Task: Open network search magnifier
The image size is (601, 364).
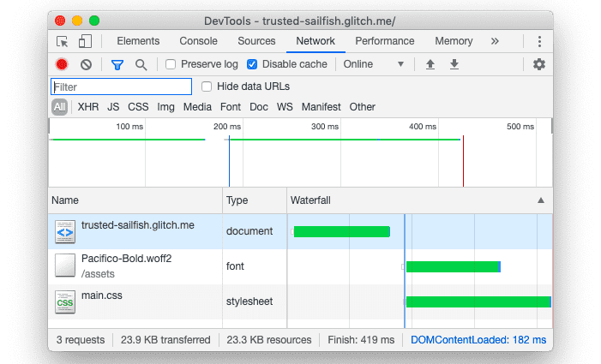Action: tap(141, 65)
